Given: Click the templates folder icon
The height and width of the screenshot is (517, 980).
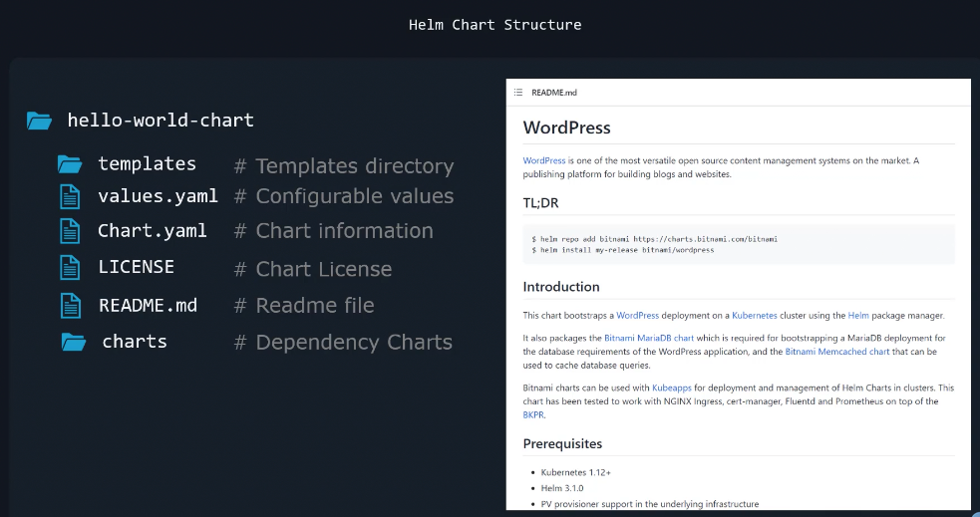Looking at the screenshot, I should point(69,164).
